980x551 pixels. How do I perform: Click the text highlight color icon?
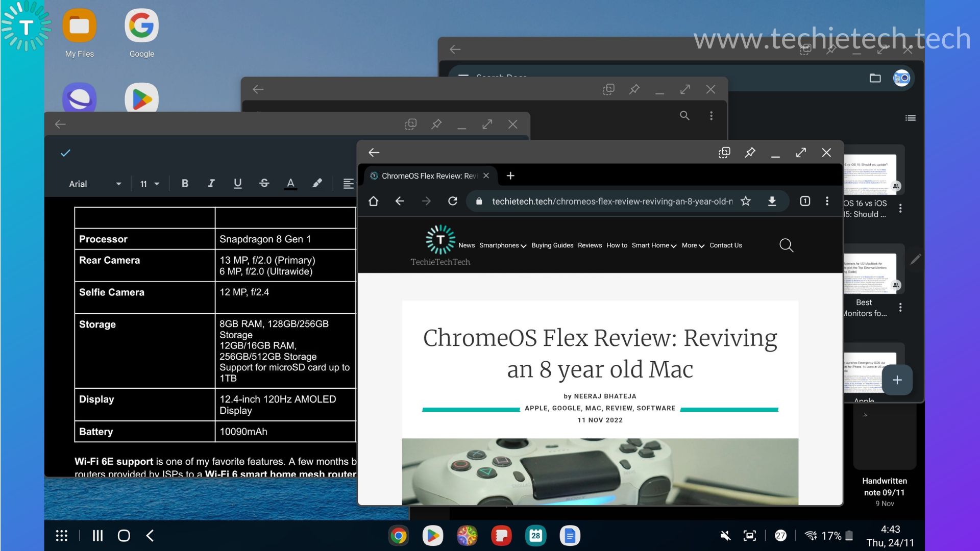pos(317,183)
